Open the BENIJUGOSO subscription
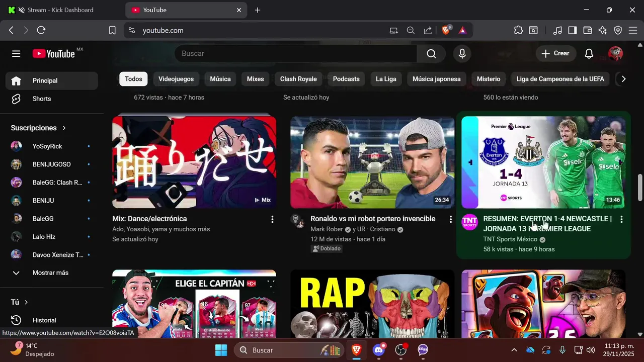 (52, 164)
